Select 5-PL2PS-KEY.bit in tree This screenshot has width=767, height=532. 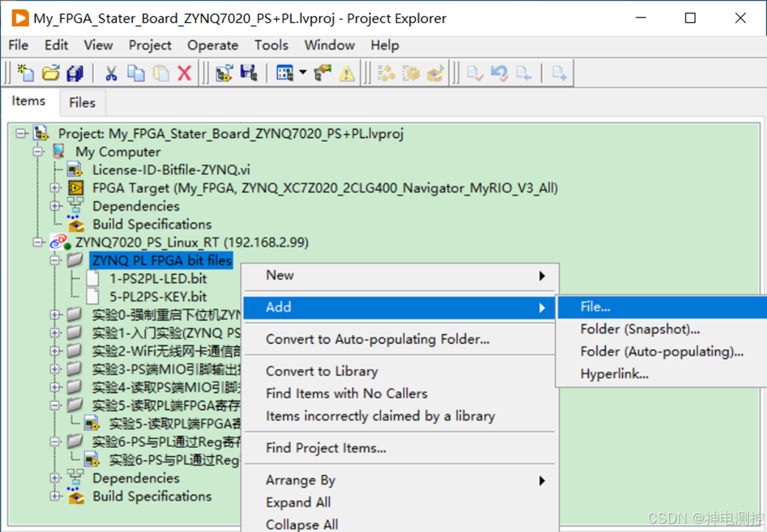(x=158, y=297)
